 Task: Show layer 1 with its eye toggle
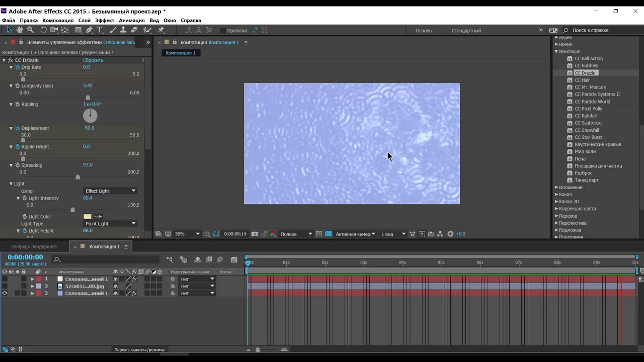[5, 279]
